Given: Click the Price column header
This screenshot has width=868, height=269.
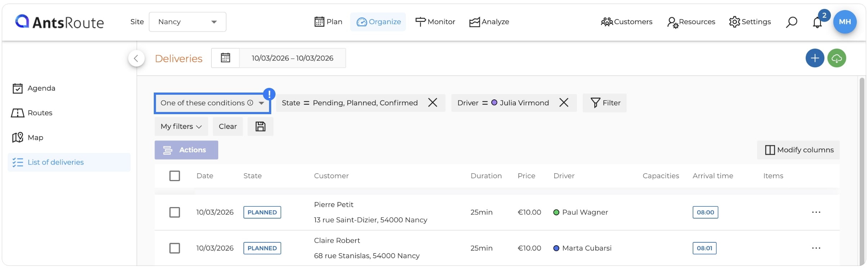Looking at the screenshot, I should [x=527, y=176].
